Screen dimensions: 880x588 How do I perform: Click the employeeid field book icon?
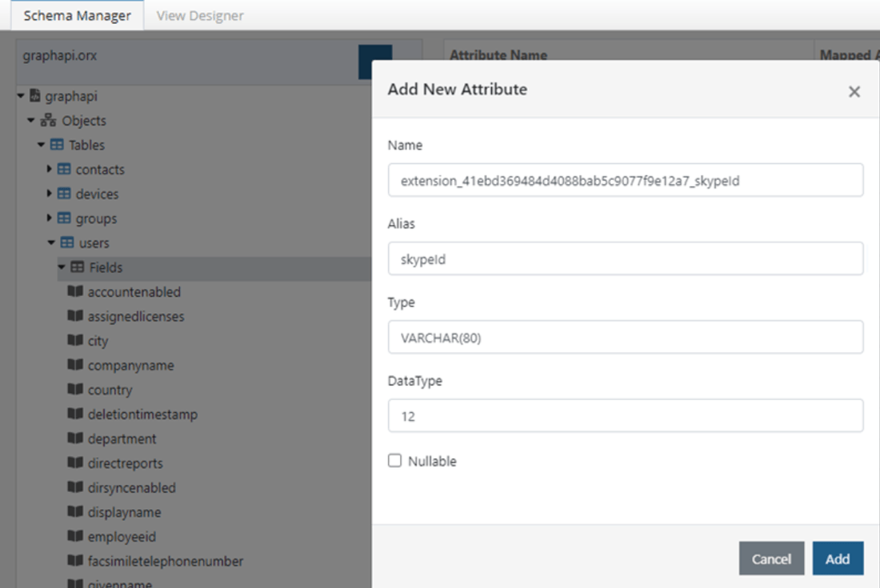(x=75, y=536)
